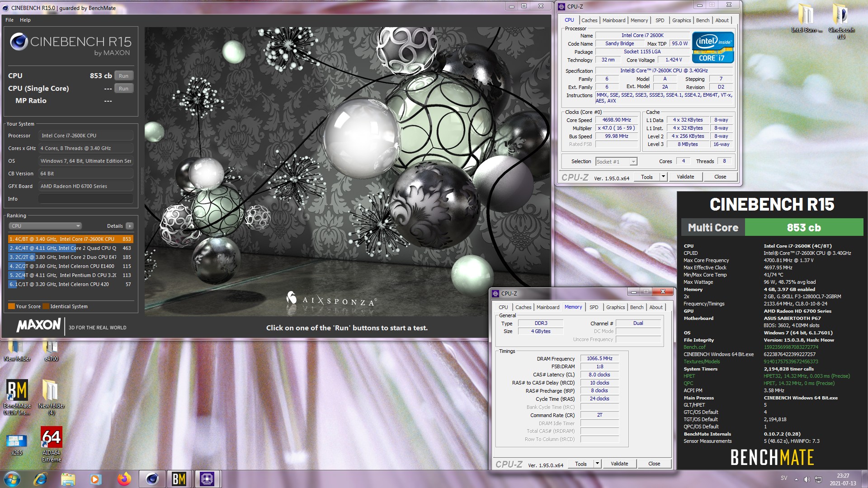Open the Windows Start menu
Image resolution: width=868 pixels, height=488 pixels.
point(12,479)
